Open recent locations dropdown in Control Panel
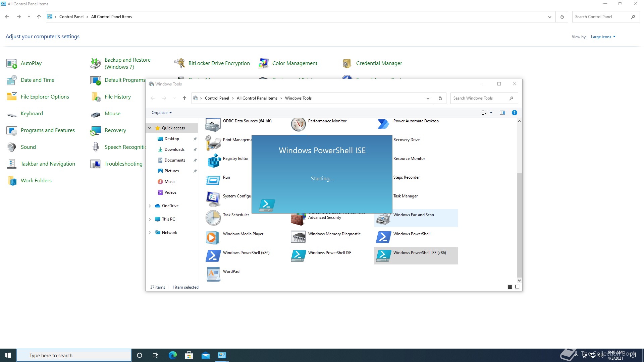644x362 pixels. (x=29, y=17)
